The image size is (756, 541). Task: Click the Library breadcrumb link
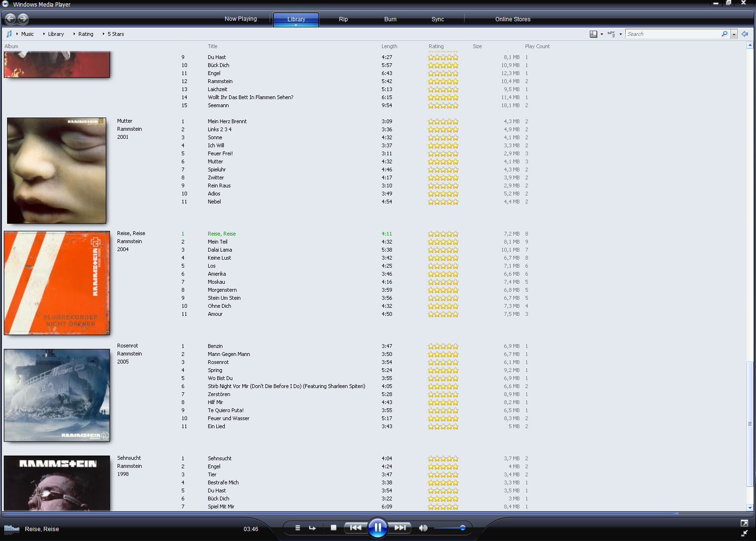click(x=56, y=34)
